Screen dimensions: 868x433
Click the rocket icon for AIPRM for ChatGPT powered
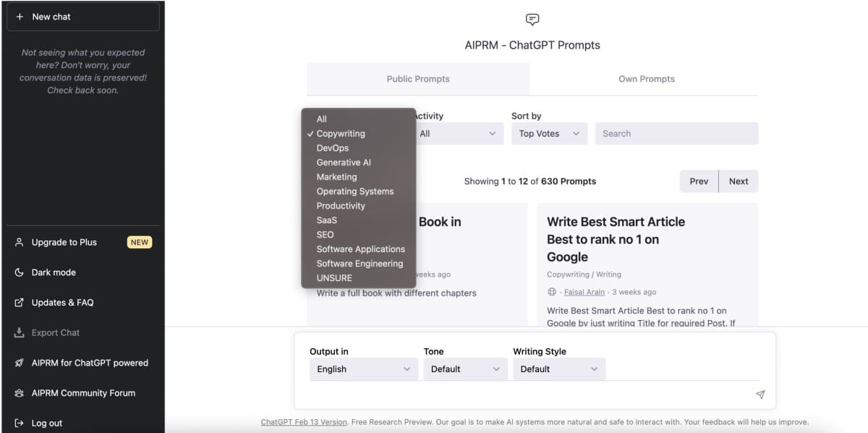click(x=20, y=363)
